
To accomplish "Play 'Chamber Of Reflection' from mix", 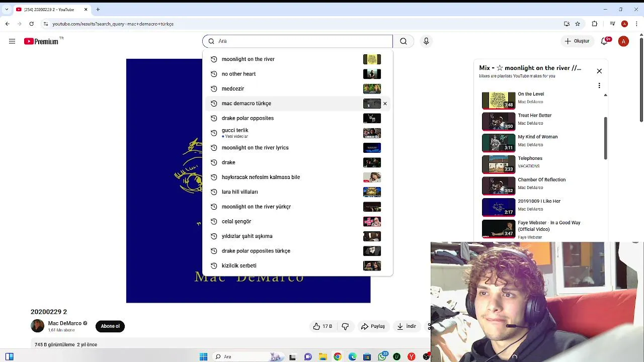I will click(x=541, y=186).
